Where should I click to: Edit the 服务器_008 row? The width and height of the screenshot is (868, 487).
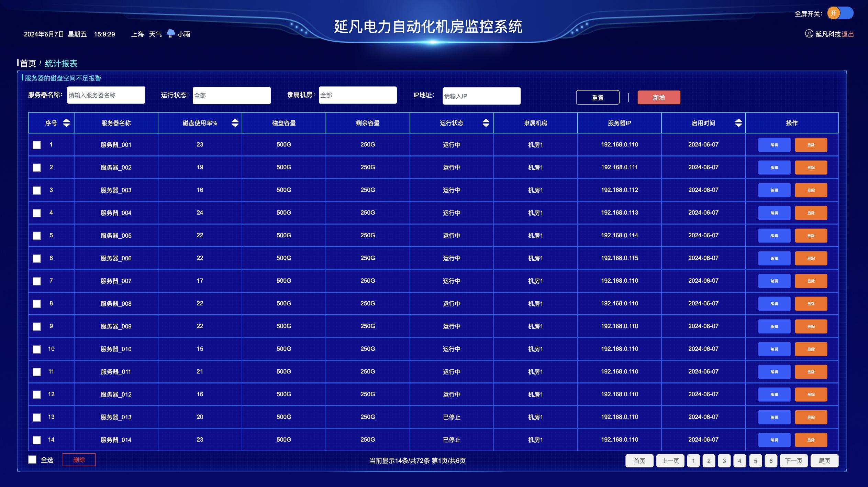pyautogui.click(x=774, y=304)
